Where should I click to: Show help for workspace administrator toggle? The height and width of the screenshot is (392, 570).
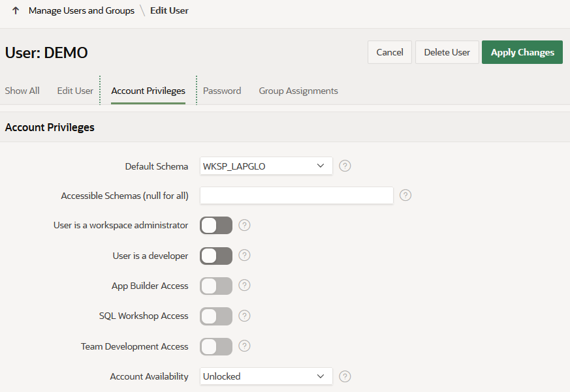click(x=244, y=225)
